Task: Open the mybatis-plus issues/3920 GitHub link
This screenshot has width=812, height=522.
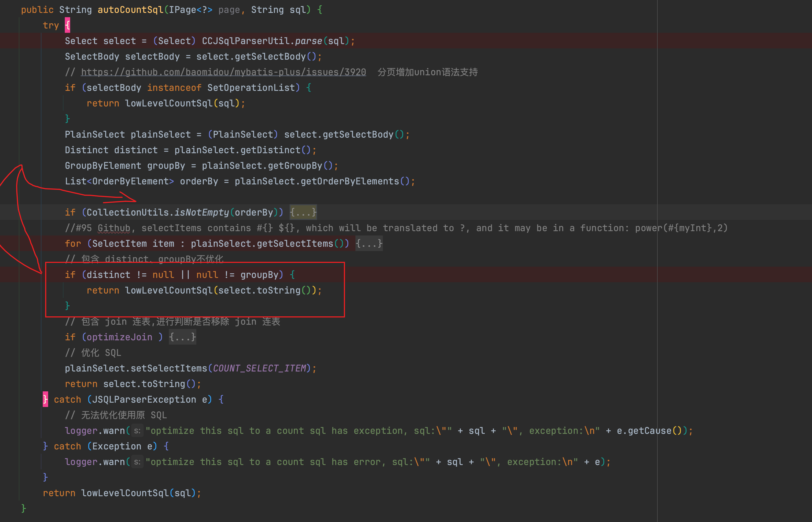Action: [x=223, y=72]
